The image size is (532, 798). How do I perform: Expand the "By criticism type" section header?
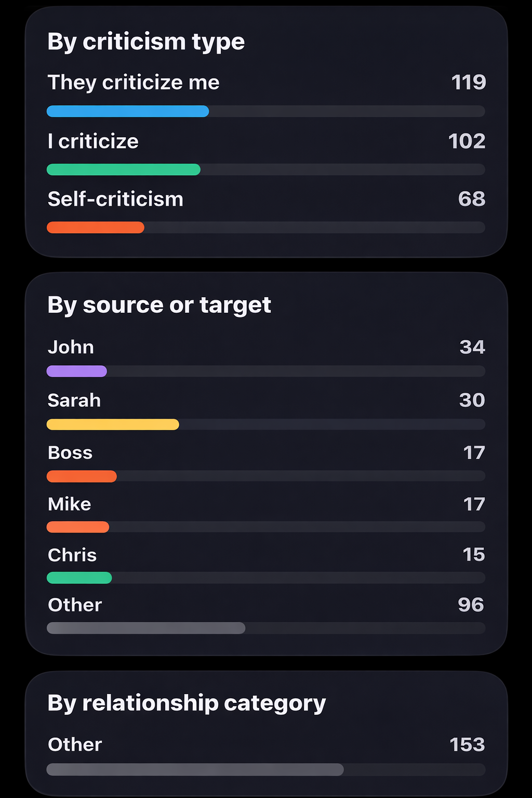click(146, 42)
